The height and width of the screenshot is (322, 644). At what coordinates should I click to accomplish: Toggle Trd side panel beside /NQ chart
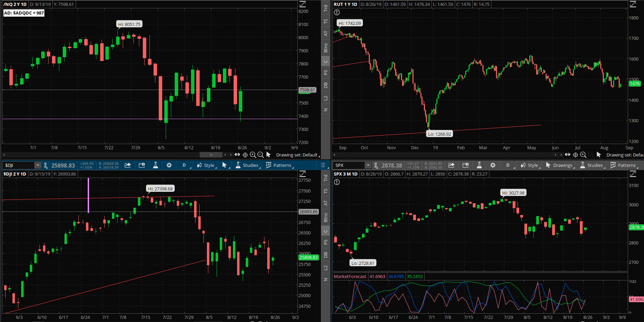point(325,8)
